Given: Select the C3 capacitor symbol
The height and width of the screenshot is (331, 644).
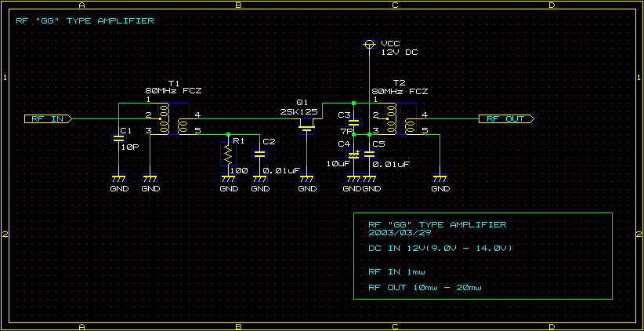Looking at the screenshot, I should (x=353, y=123).
